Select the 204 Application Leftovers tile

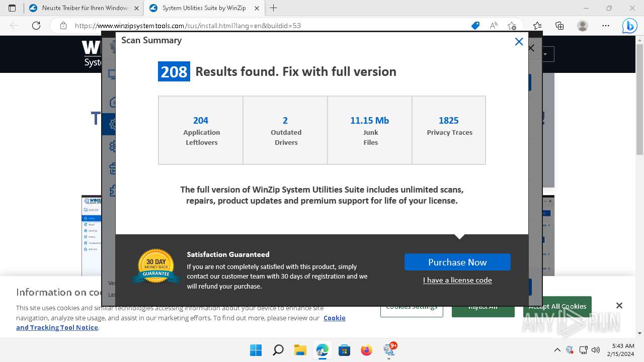[x=201, y=130]
